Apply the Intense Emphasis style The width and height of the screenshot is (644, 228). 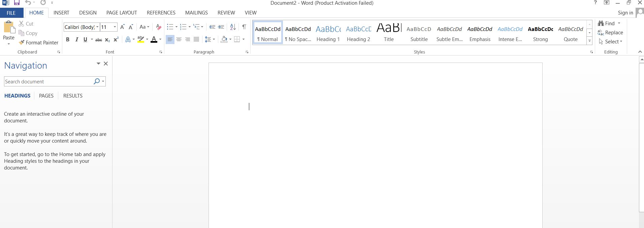coord(510,32)
